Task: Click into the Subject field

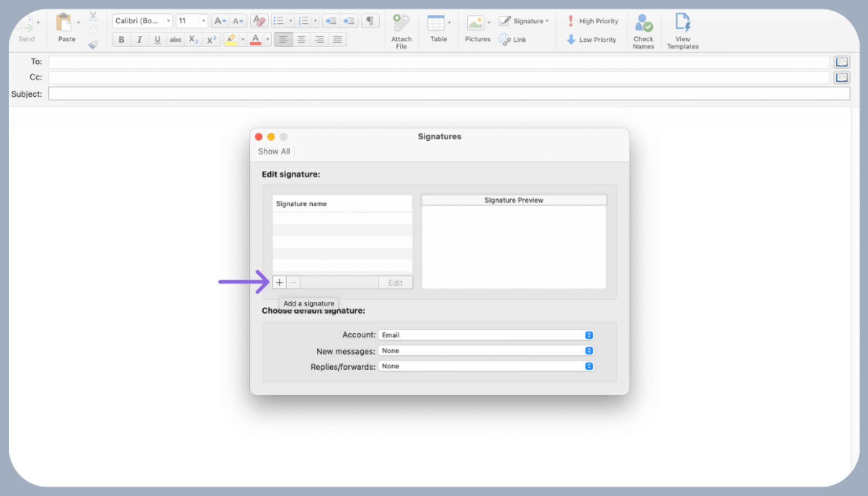Action: (x=449, y=94)
